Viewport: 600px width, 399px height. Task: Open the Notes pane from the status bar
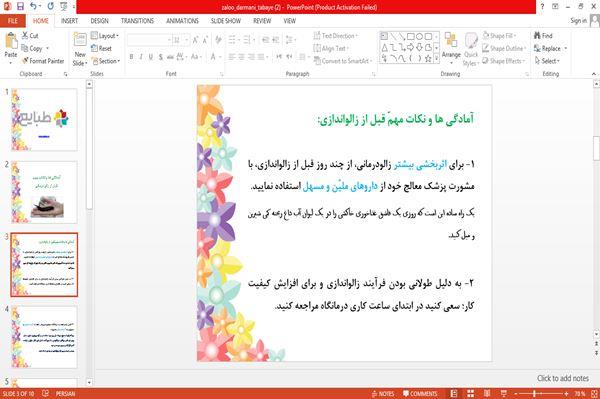383,394
